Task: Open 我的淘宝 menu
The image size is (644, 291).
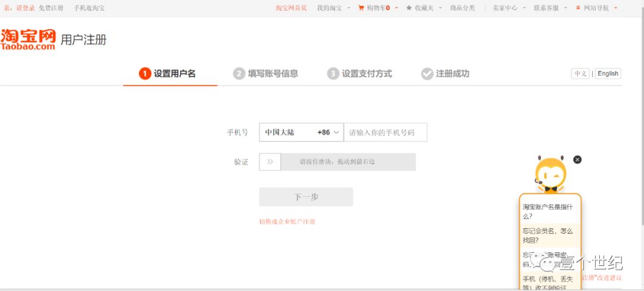Action: (329, 8)
